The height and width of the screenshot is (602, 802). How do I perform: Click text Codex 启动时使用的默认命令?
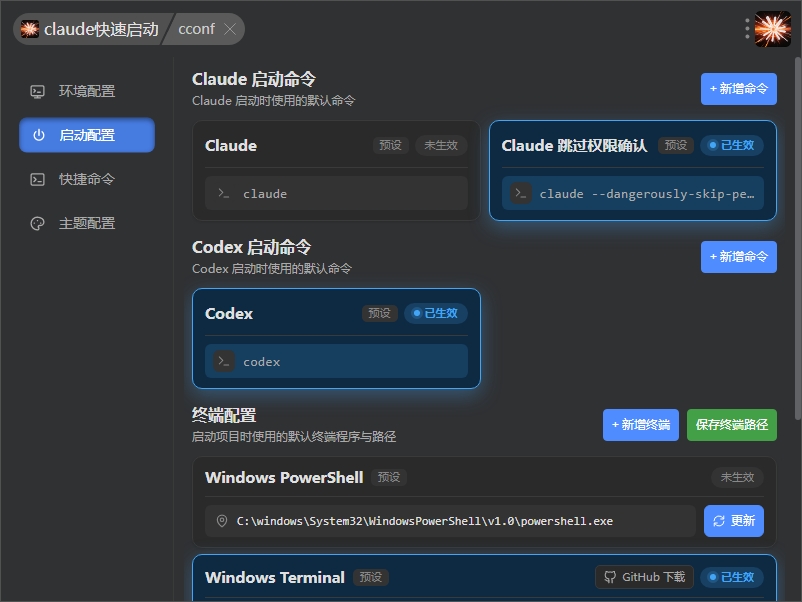[x=272, y=269]
